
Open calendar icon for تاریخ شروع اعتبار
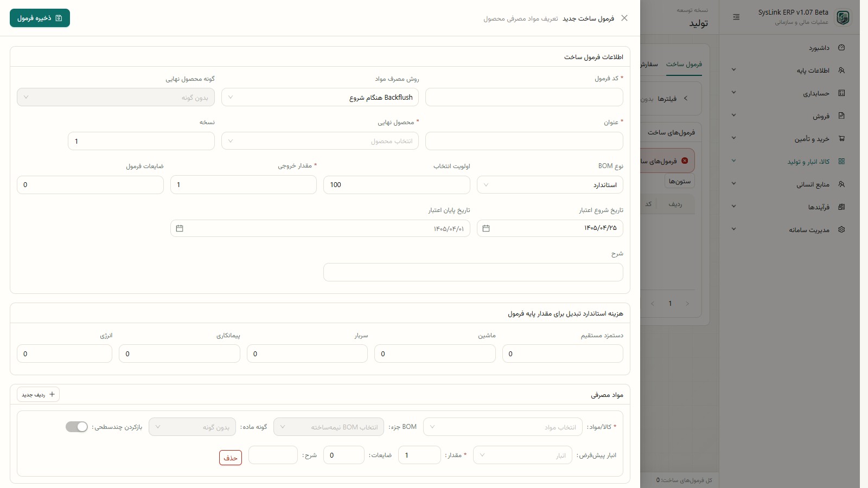click(x=486, y=228)
